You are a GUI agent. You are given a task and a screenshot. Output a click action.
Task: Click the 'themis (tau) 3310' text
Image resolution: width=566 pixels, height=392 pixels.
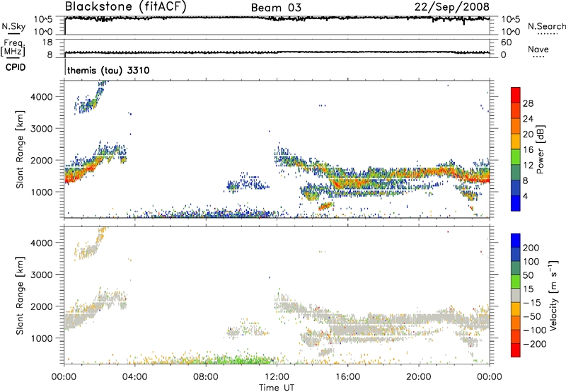108,70
